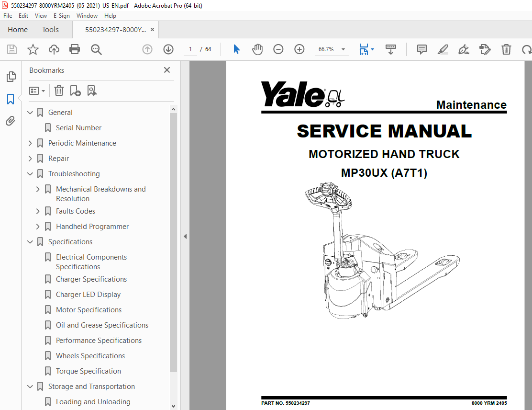Click the Save file icon

tap(12, 50)
